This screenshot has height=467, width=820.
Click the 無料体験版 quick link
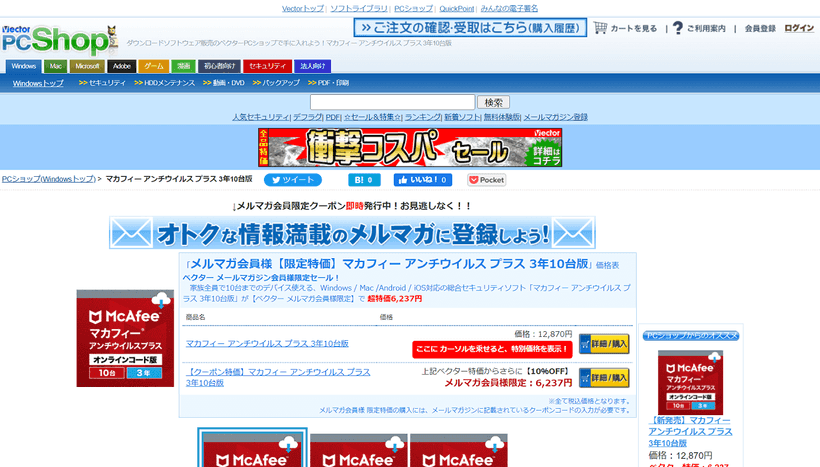(x=502, y=117)
